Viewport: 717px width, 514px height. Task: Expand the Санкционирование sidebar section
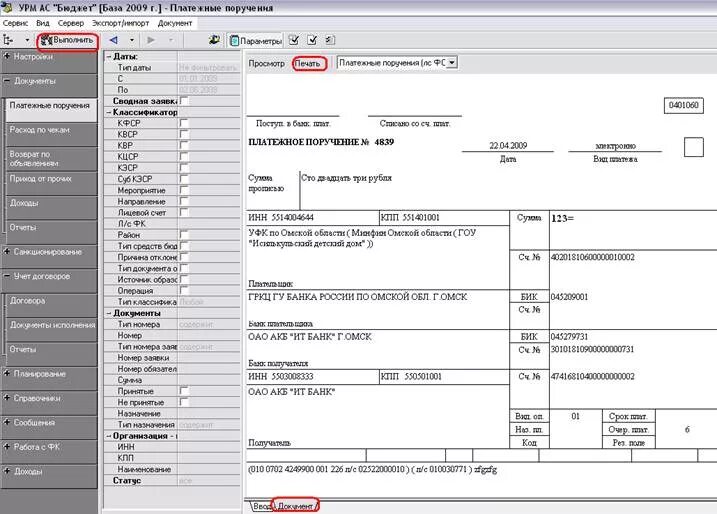tap(7, 252)
